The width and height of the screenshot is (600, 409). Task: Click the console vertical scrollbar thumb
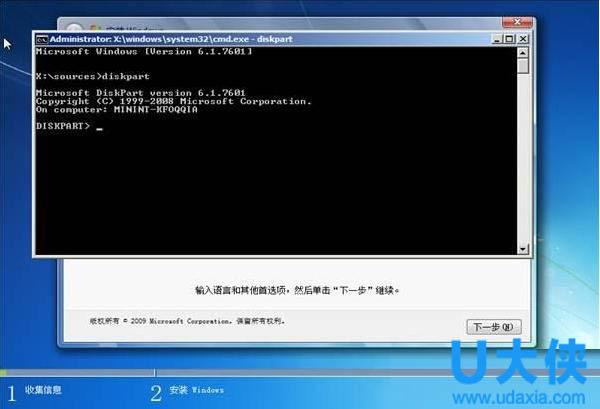pos(523,66)
